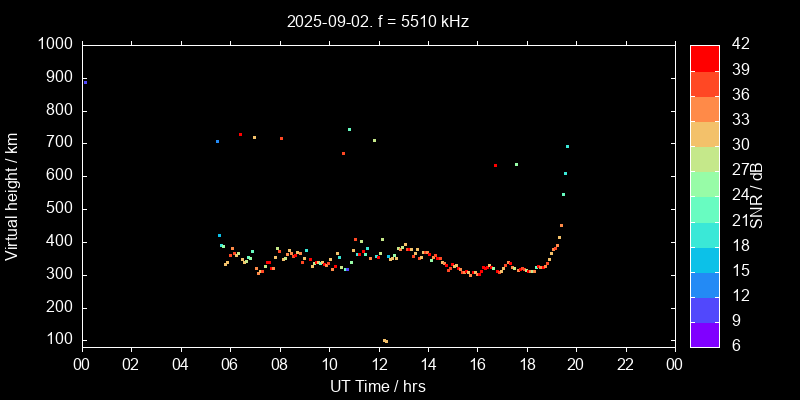Click the "SNR / dB" colorbar label
The height and width of the screenshot is (400, 800).
(758, 196)
